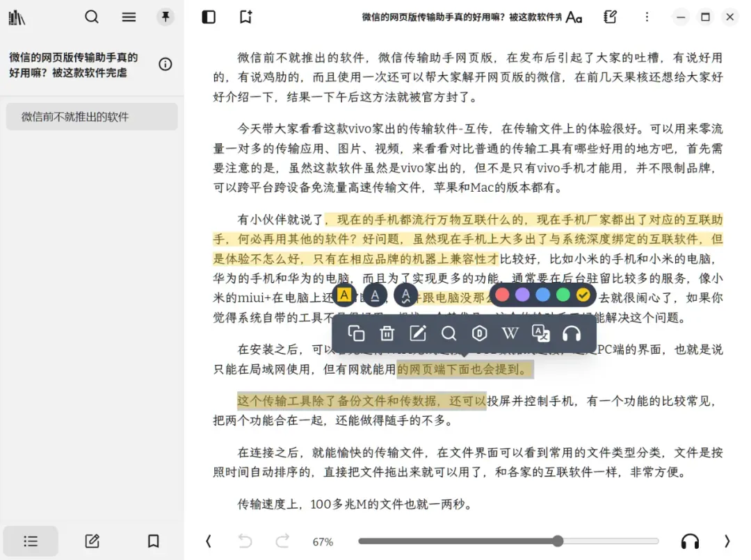Maximize the reader window

[x=705, y=17]
